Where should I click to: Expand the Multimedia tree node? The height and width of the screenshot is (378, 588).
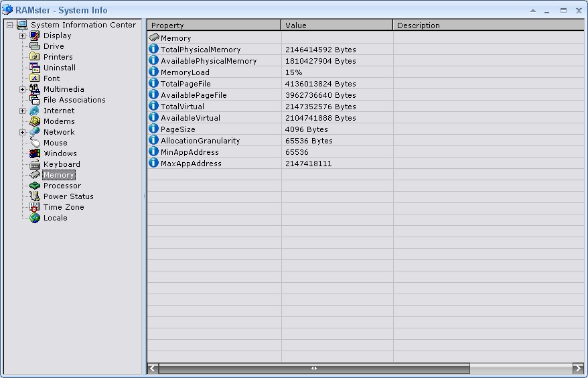(23, 89)
